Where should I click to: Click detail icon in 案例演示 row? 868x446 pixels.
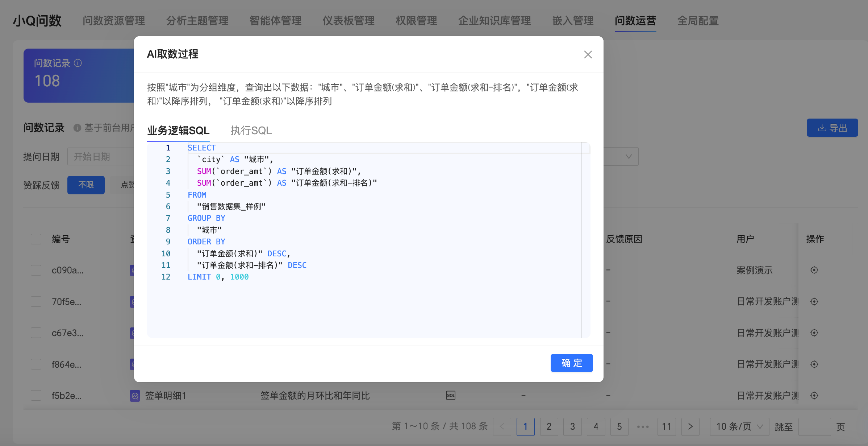coord(814,270)
